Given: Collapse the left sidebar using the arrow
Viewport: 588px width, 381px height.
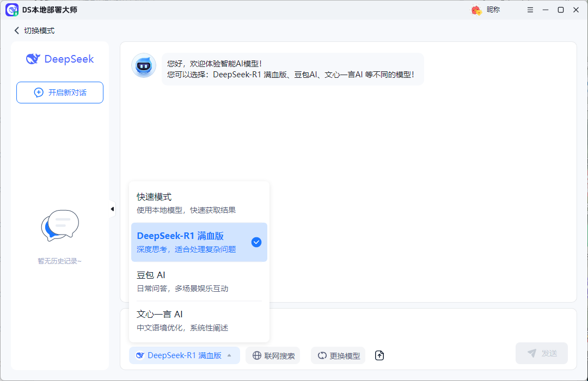Looking at the screenshot, I should [x=112, y=208].
